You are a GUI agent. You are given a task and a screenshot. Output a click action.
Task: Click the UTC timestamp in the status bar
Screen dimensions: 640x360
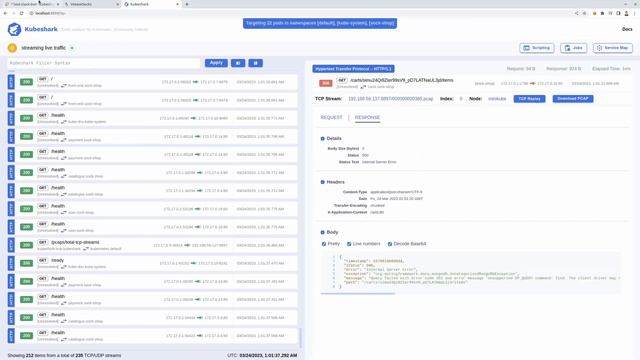click(x=262, y=356)
